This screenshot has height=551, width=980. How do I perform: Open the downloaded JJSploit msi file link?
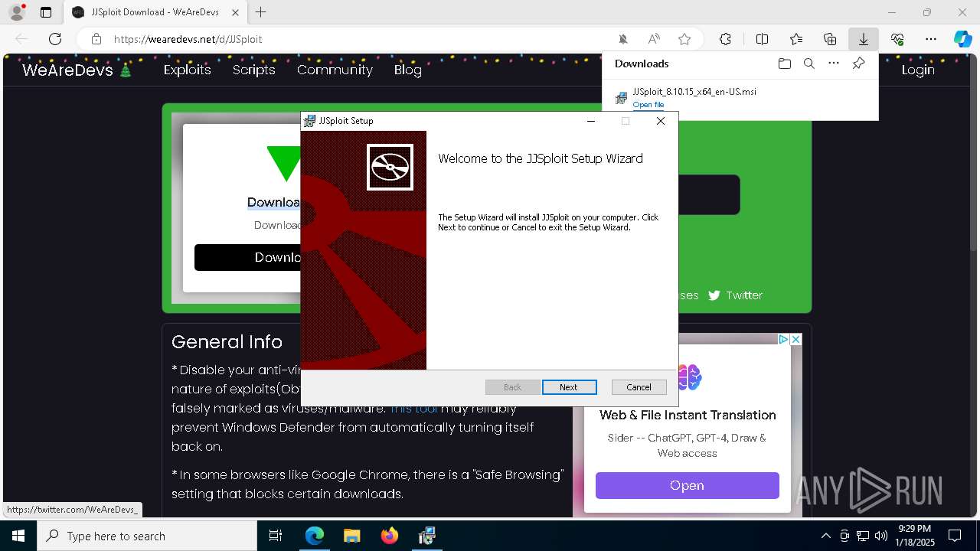(x=648, y=105)
